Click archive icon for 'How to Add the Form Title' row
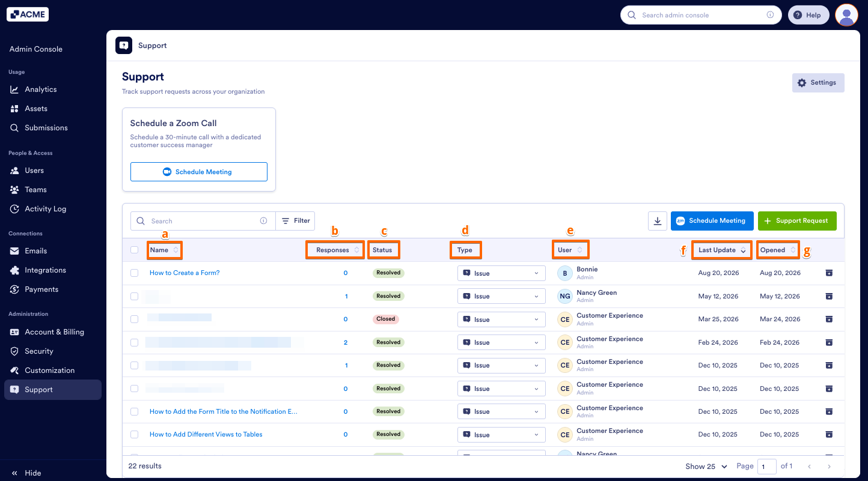The width and height of the screenshot is (868, 481). click(829, 411)
